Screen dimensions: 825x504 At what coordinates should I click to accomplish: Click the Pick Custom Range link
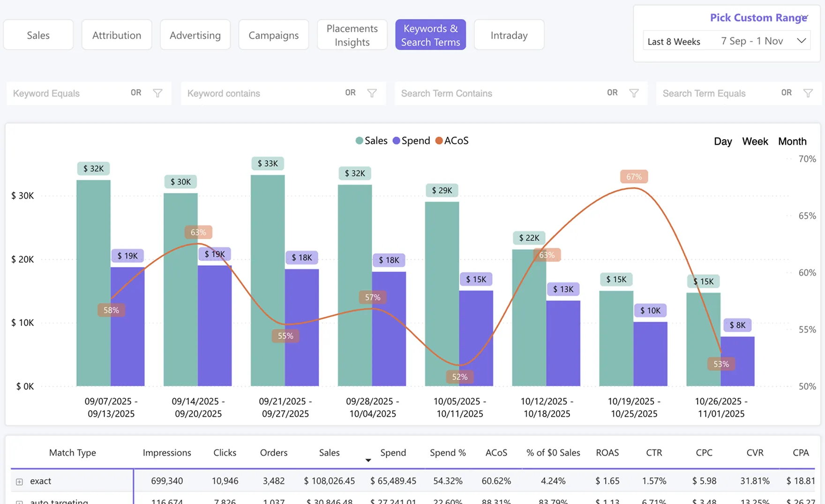click(758, 18)
